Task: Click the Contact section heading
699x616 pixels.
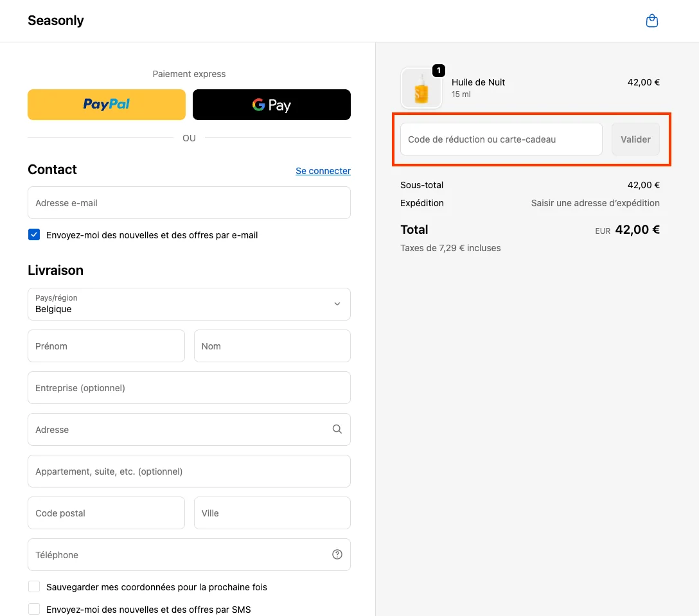Action: tap(52, 170)
